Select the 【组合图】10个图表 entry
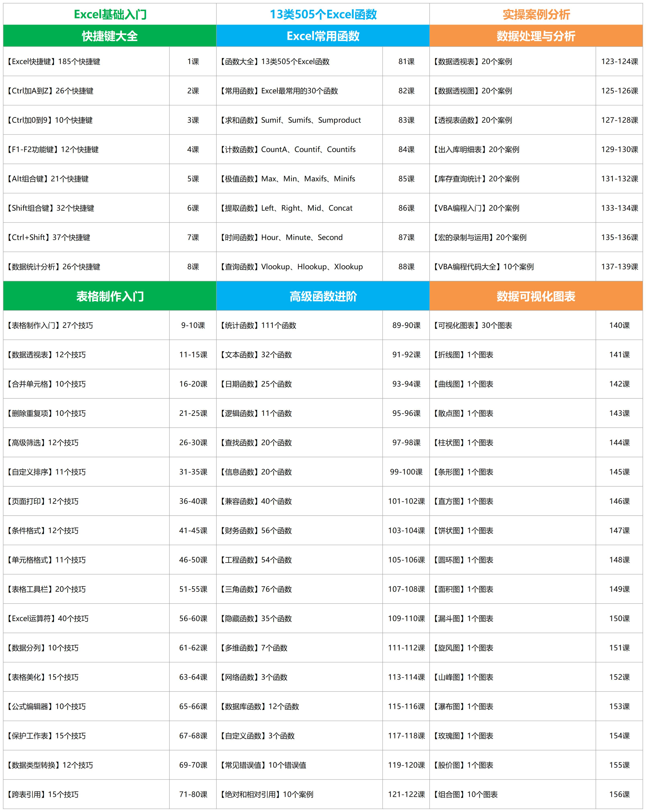 click(465, 794)
